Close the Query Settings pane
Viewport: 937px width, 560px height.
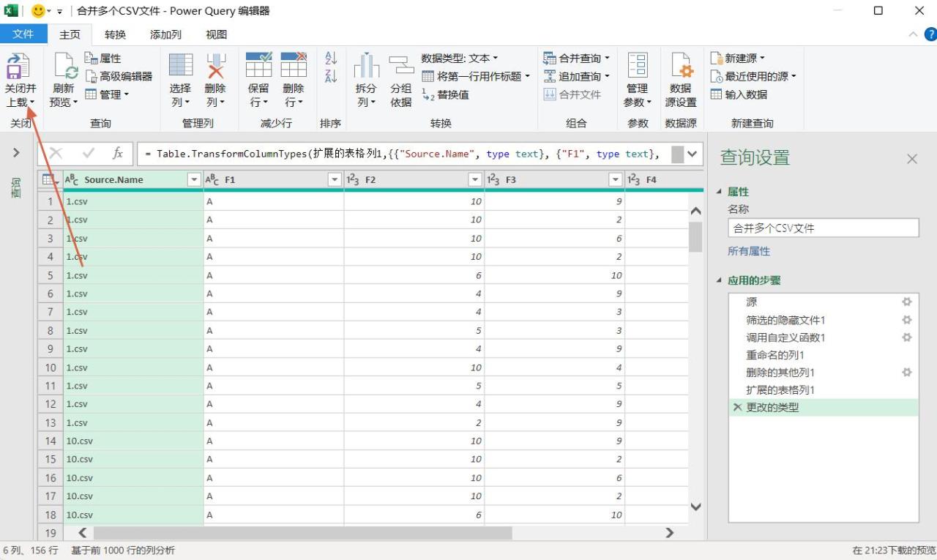click(x=912, y=159)
